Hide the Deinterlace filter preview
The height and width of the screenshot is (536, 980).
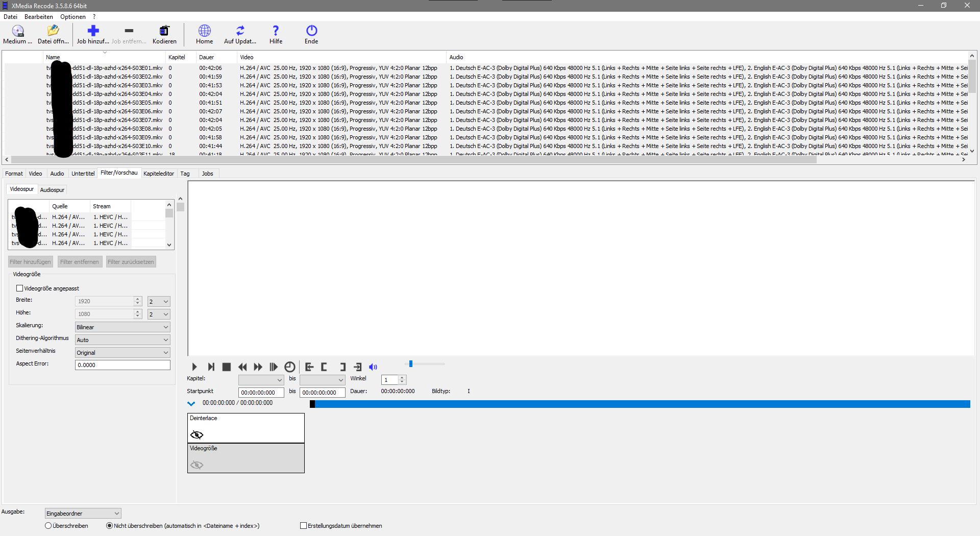point(197,434)
